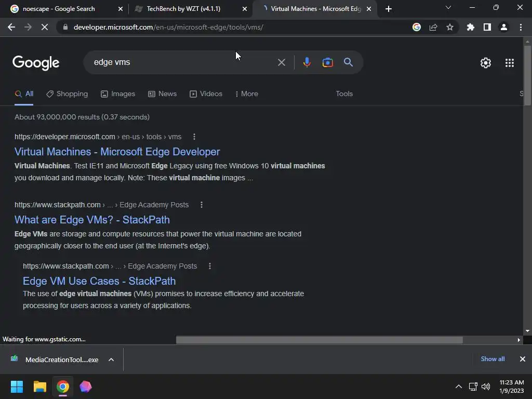Screen dimensions: 532x399
Task: Click the Chrome taskbar icon
Action: pyautogui.click(x=62, y=387)
